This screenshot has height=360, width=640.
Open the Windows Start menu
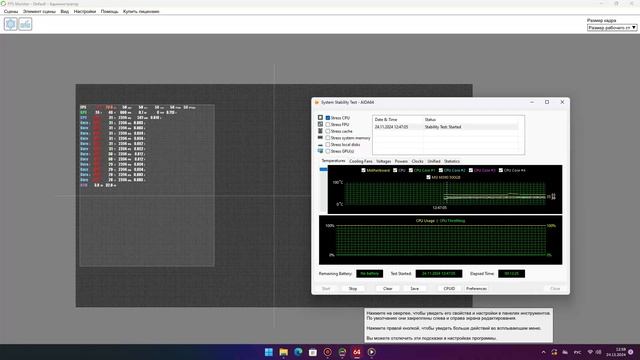coord(269,352)
